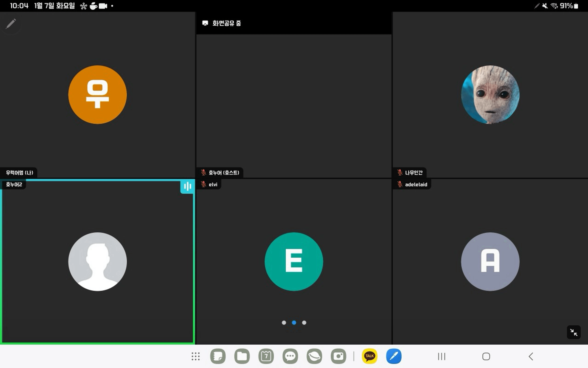The height and width of the screenshot is (368, 588).
Task: Click the 호누어 (호스트) name label
Action: click(224, 173)
